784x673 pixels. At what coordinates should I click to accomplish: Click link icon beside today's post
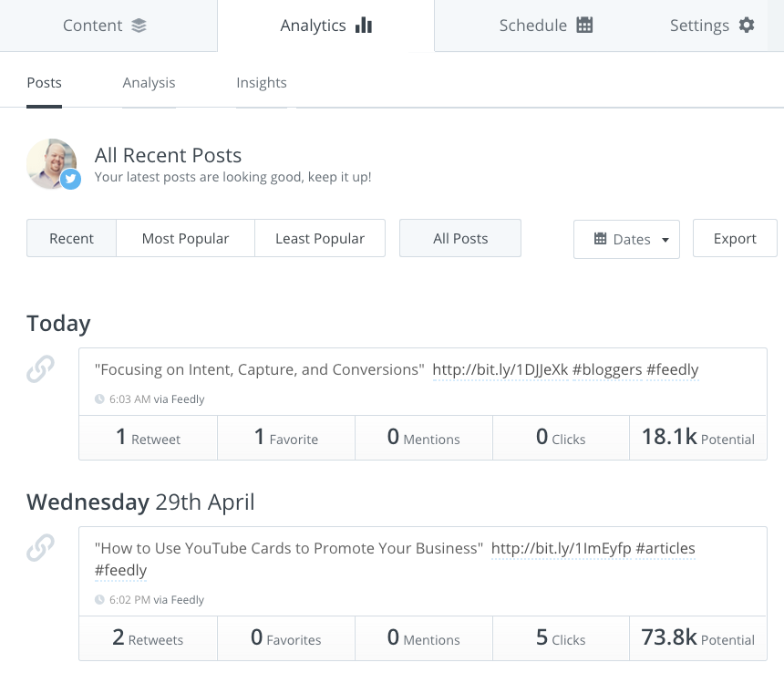[x=40, y=368]
